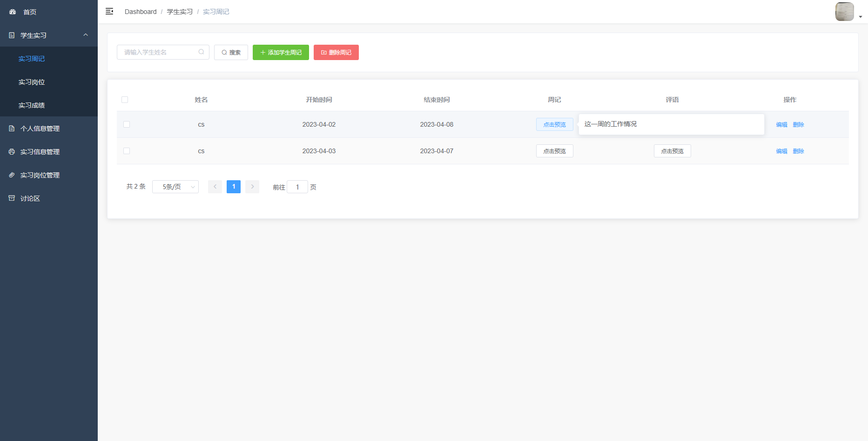Screen dimensions: 868x441
Task: Open the dropdown arrow next to avatar
Action: (861, 17)
